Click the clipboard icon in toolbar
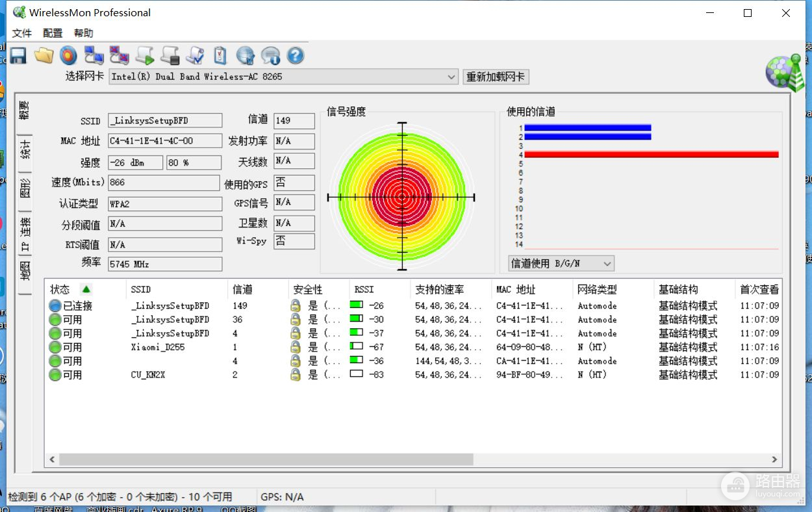The width and height of the screenshot is (812, 512). [x=220, y=56]
